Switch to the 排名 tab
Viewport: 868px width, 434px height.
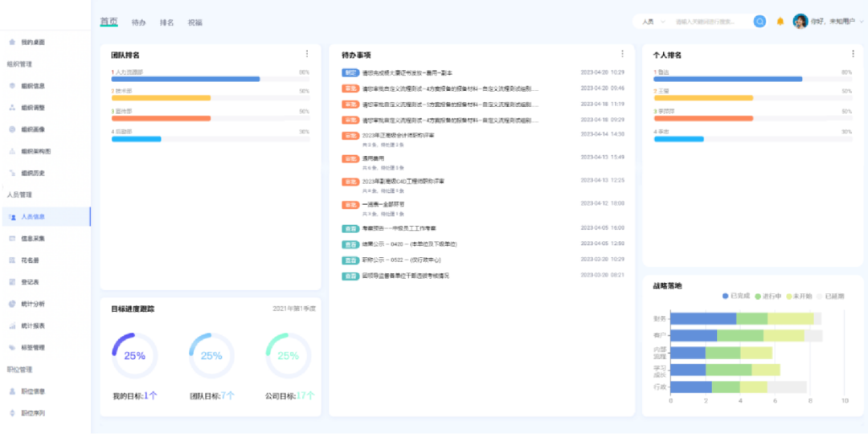166,23
